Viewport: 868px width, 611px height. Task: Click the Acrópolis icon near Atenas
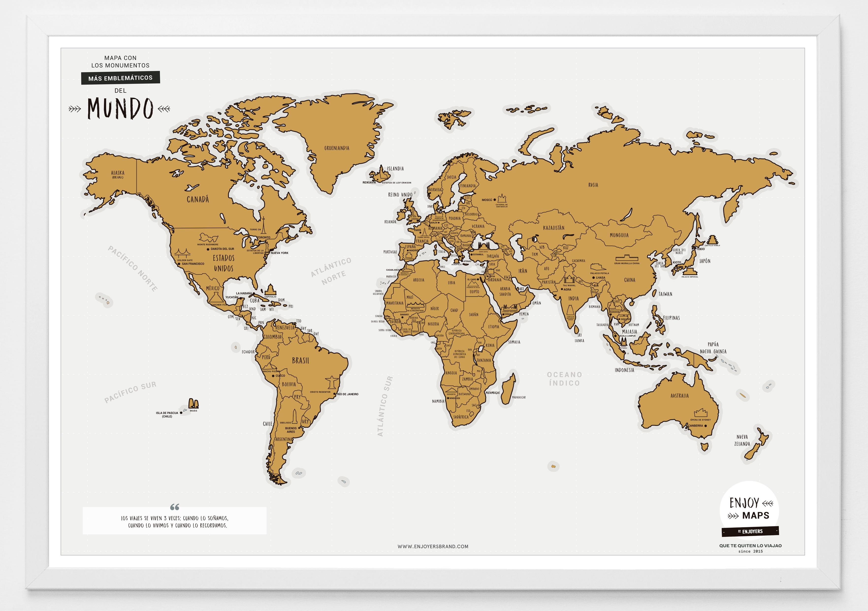457,261
